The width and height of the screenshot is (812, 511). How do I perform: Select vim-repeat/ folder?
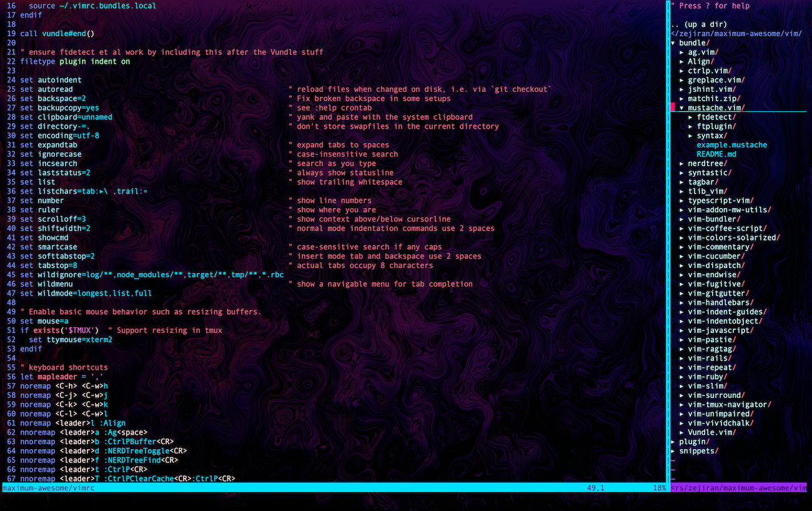(x=712, y=367)
